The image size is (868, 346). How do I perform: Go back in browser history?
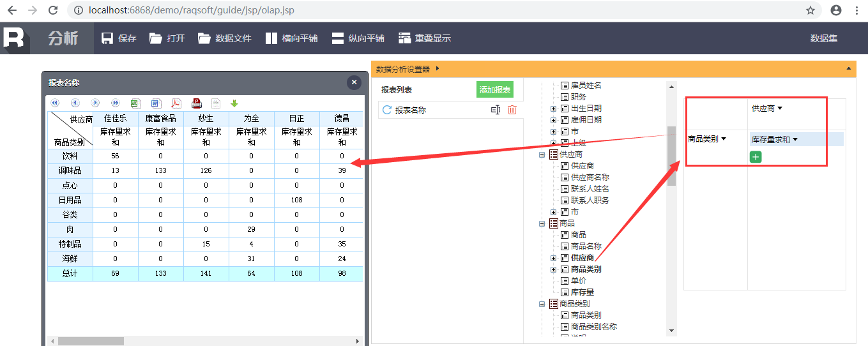pyautogui.click(x=12, y=10)
